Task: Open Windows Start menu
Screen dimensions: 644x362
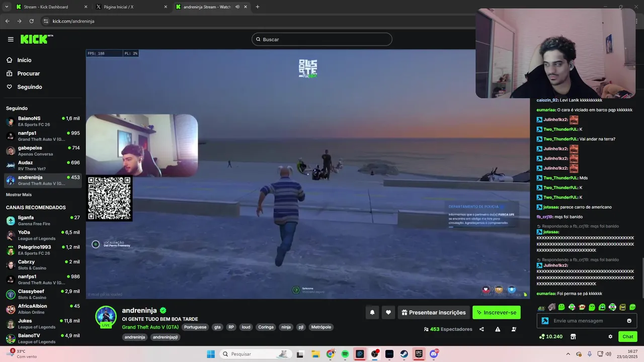Action: tap(211, 354)
